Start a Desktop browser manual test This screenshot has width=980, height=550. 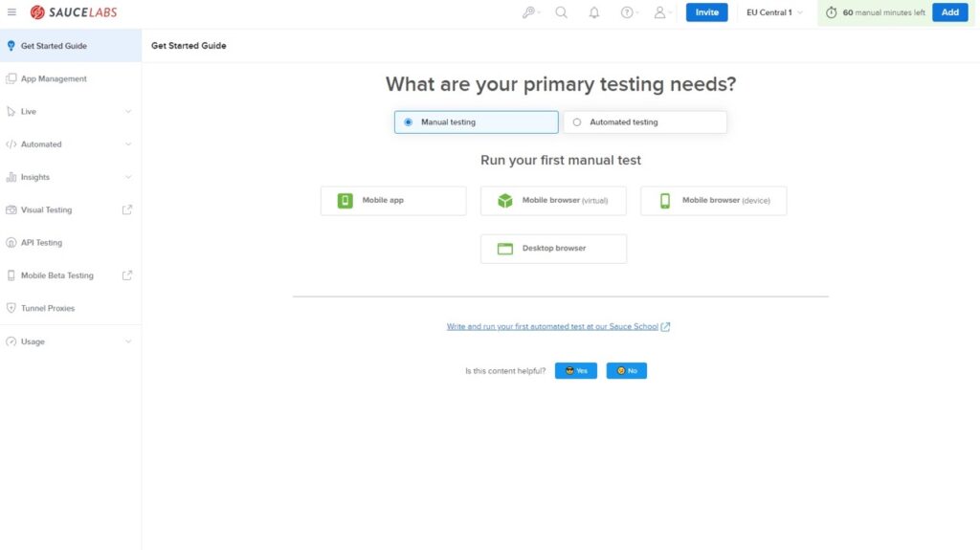coord(554,249)
